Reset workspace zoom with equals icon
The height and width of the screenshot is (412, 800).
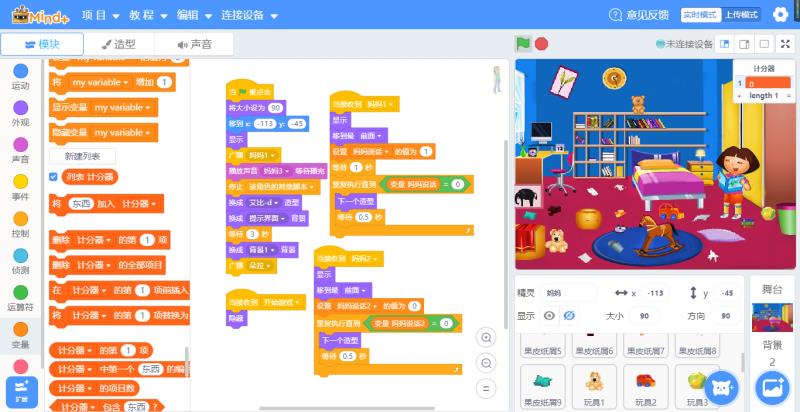(x=486, y=389)
